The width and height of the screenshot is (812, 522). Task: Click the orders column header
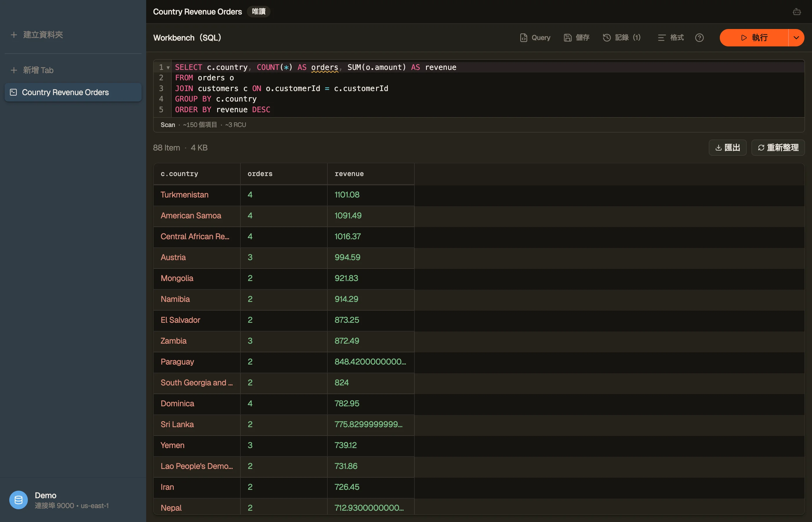pyautogui.click(x=284, y=174)
